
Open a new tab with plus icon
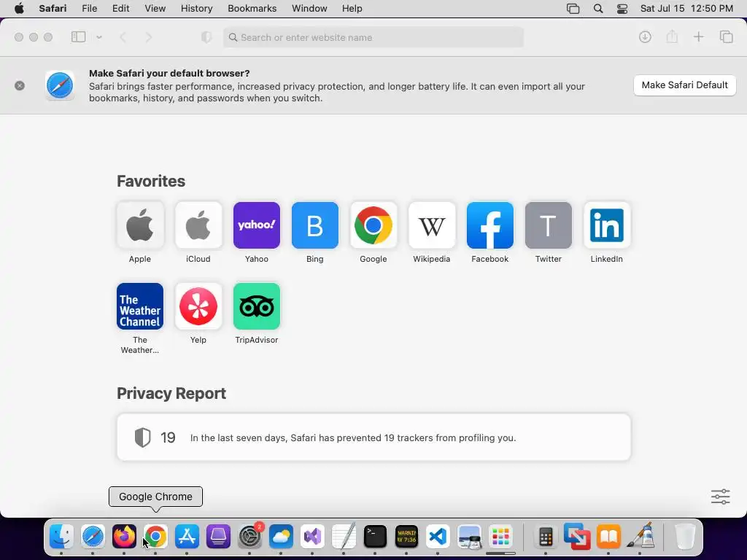[698, 37]
